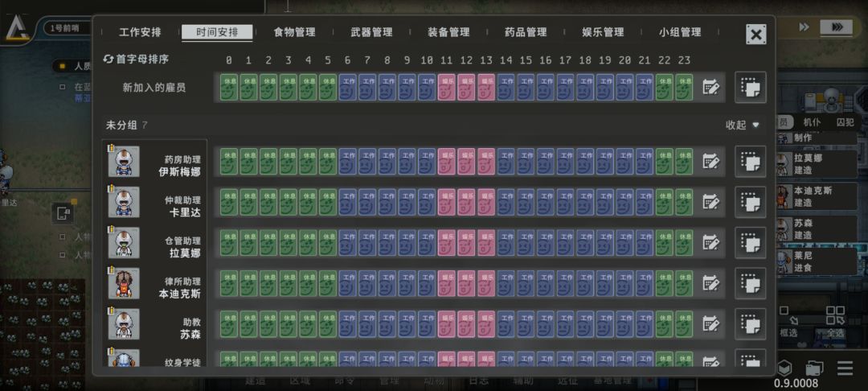
Task: Copy 拉莫娜's schedule
Action: coord(751,242)
